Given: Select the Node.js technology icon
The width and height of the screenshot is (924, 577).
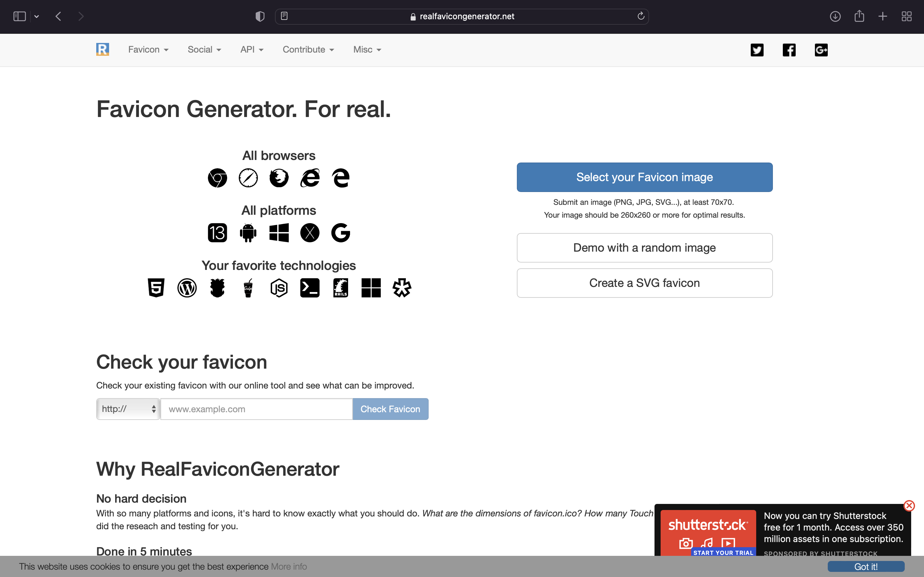Looking at the screenshot, I should (x=279, y=288).
